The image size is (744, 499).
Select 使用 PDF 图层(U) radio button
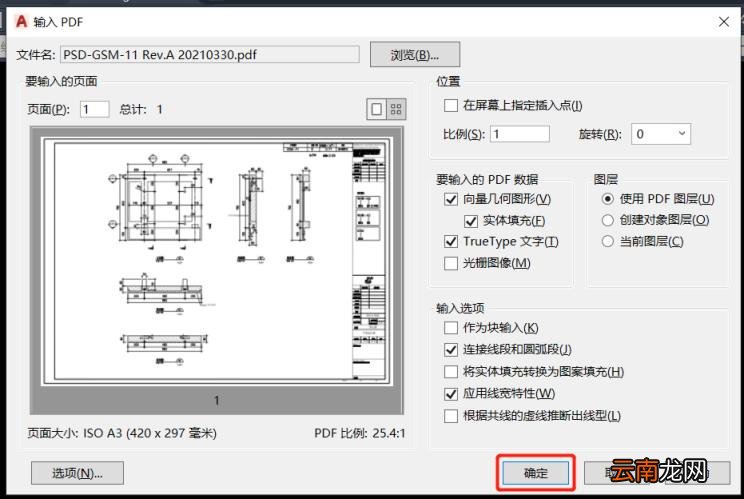pos(607,199)
